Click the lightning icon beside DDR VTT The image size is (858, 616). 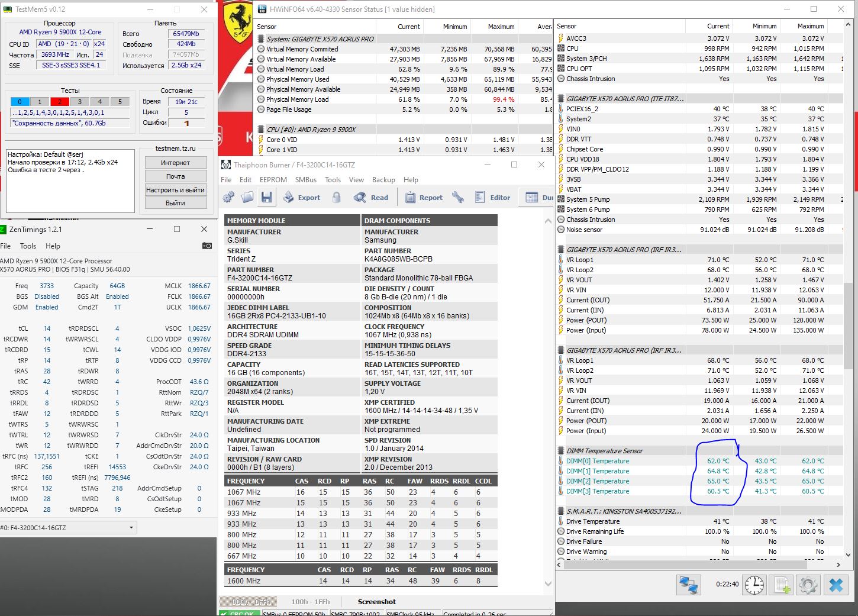pos(561,139)
